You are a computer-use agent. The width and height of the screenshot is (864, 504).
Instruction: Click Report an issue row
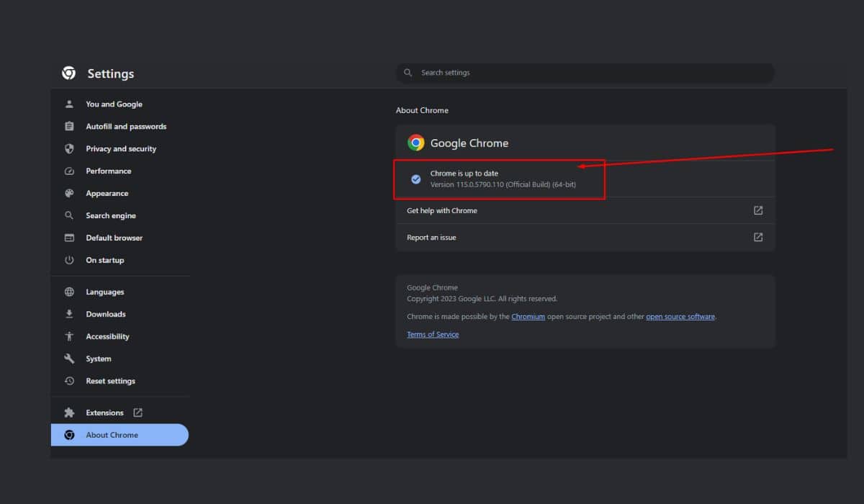[585, 238]
